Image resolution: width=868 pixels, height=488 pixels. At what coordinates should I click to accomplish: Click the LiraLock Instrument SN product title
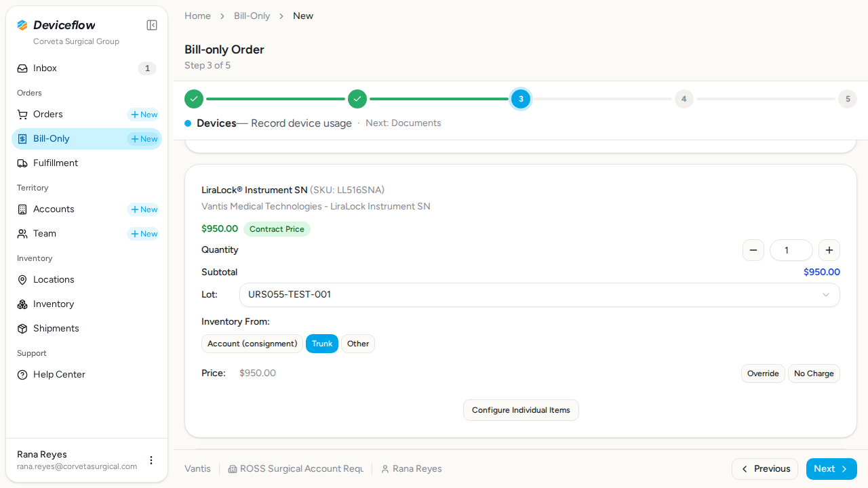click(x=254, y=190)
